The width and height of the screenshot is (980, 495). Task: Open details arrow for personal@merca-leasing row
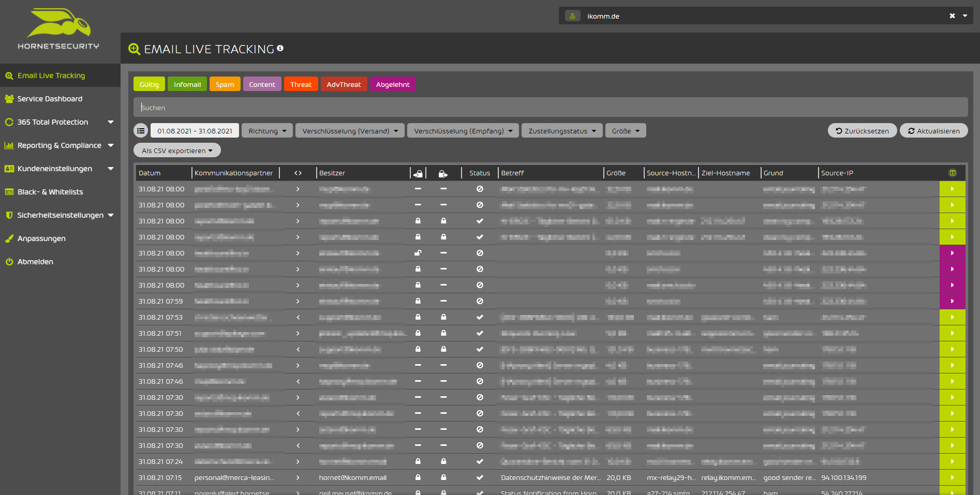coord(952,477)
